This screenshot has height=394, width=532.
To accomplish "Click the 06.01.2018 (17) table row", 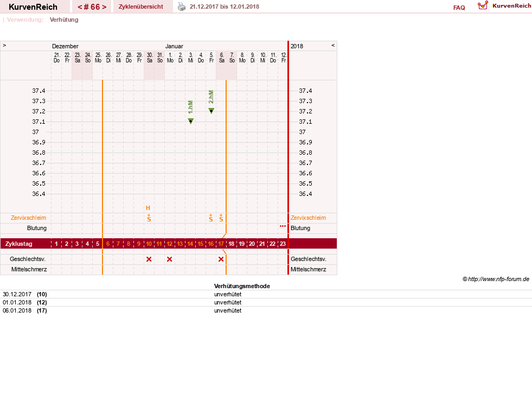I will click(x=266, y=310).
